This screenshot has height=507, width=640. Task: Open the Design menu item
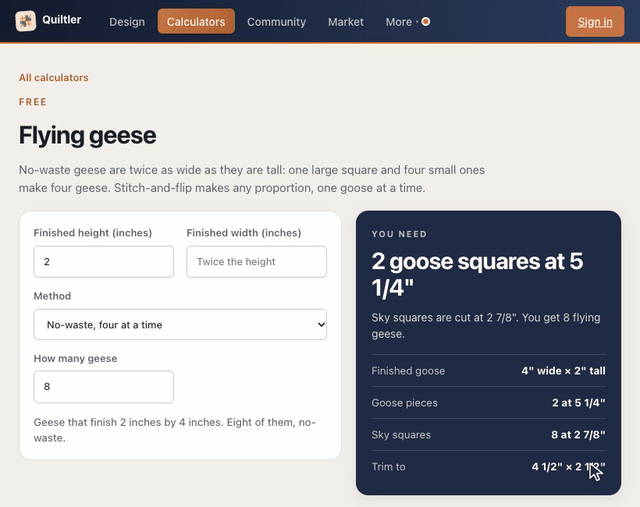point(127,22)
